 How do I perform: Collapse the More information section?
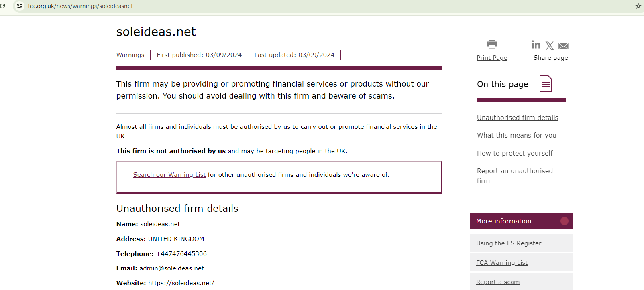[564, 221]
